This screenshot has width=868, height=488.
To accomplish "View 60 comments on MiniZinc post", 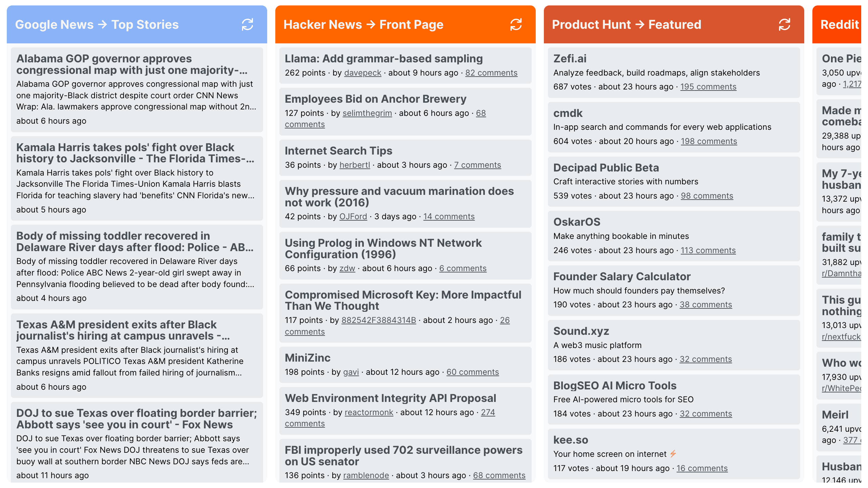I will [473, 372].
